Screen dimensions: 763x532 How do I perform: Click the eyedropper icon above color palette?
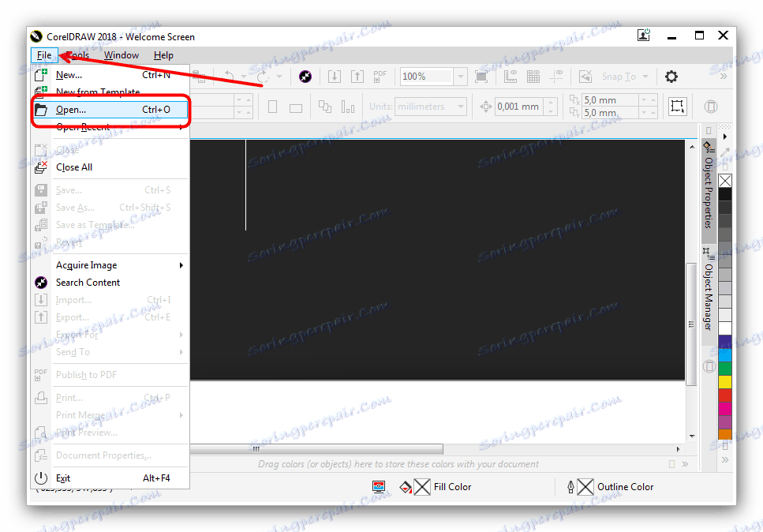[725, 152]
